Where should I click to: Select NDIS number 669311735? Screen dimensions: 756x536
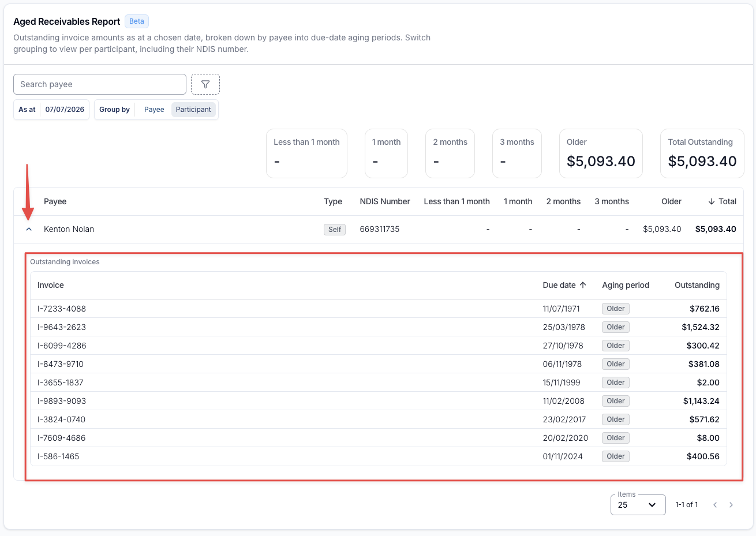380,229
